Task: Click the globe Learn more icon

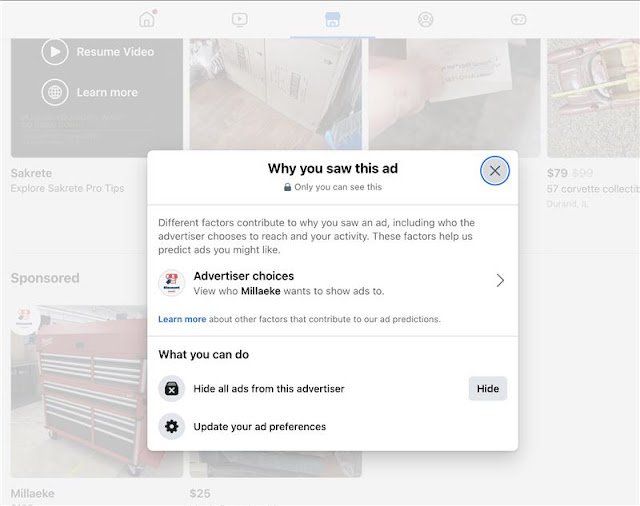Action: [x=55, y=92]
